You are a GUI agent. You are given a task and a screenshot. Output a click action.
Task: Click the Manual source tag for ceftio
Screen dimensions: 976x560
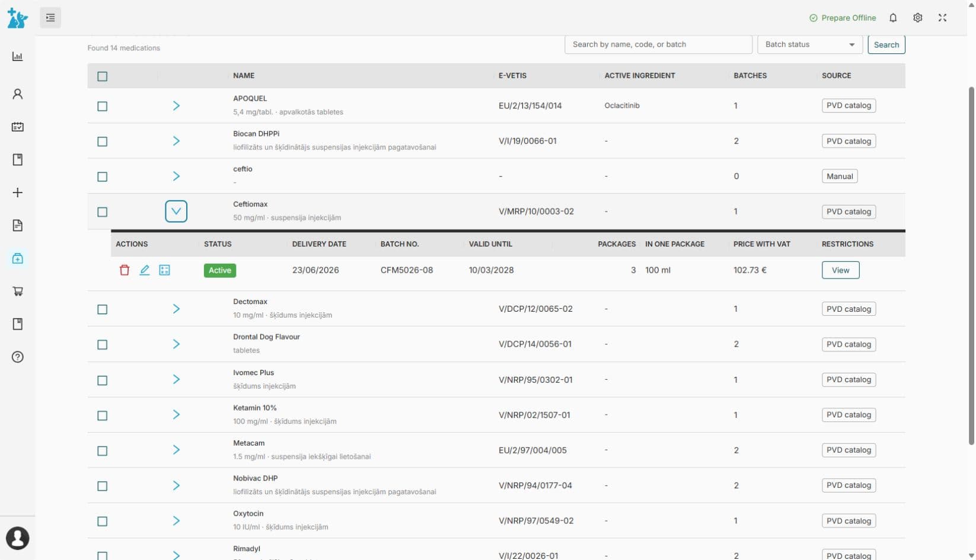[840, 176]
